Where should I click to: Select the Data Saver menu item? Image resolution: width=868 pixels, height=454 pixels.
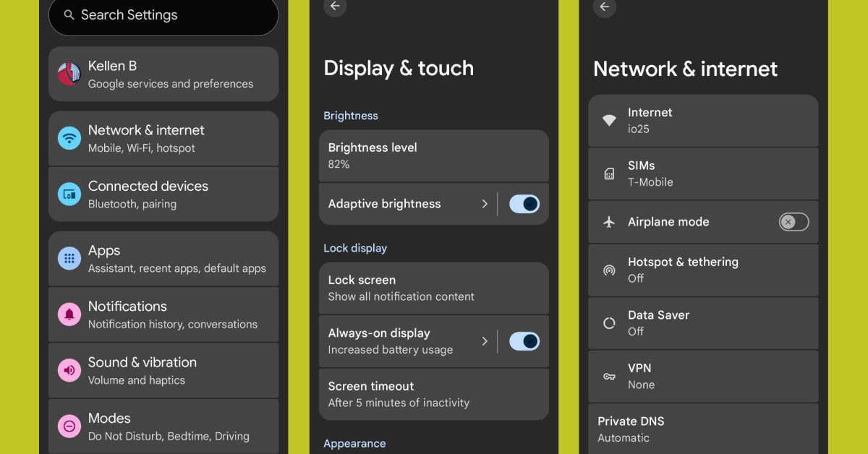[703, 323]
